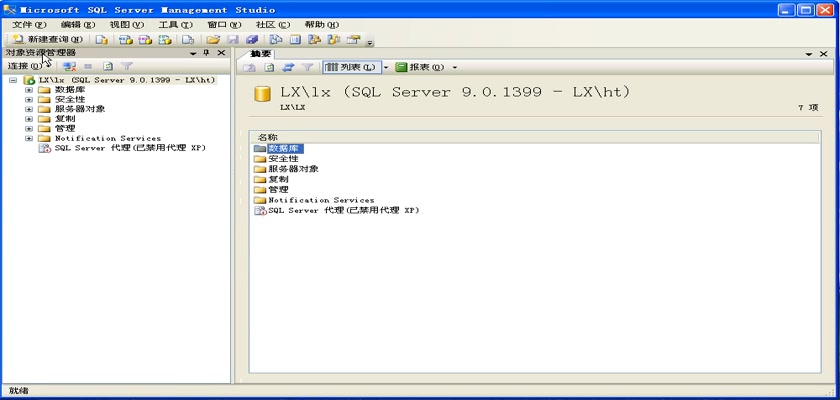Expand the 复制 node in Object Explorer
The width and height of the screenshot is (840, 400).
(29, 118)
